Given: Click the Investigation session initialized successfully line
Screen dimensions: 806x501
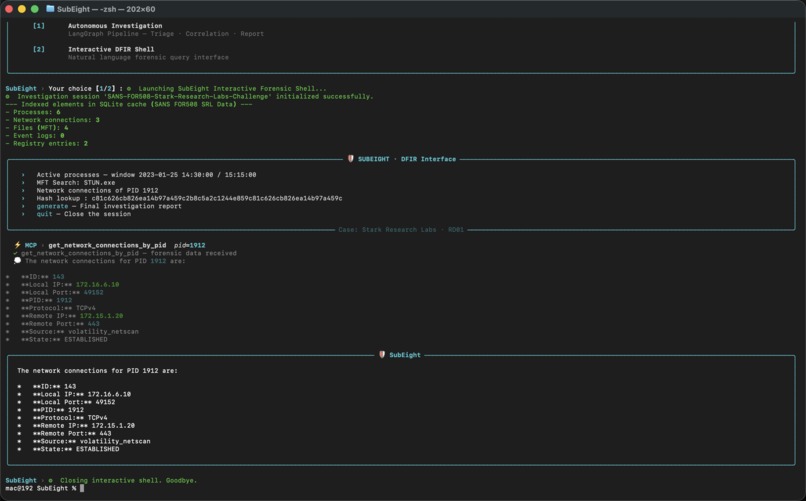Looking at the screenshot, I should [x=195, y=97].
